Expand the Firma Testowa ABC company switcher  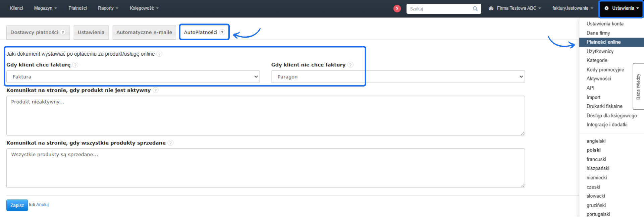(x=515, y=8)
